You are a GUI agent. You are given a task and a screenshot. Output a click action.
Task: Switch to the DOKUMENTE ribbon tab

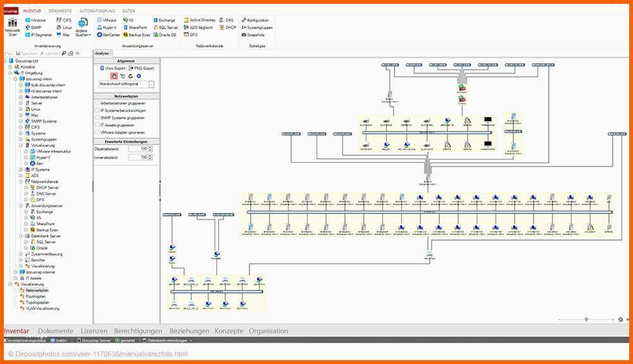60,11
